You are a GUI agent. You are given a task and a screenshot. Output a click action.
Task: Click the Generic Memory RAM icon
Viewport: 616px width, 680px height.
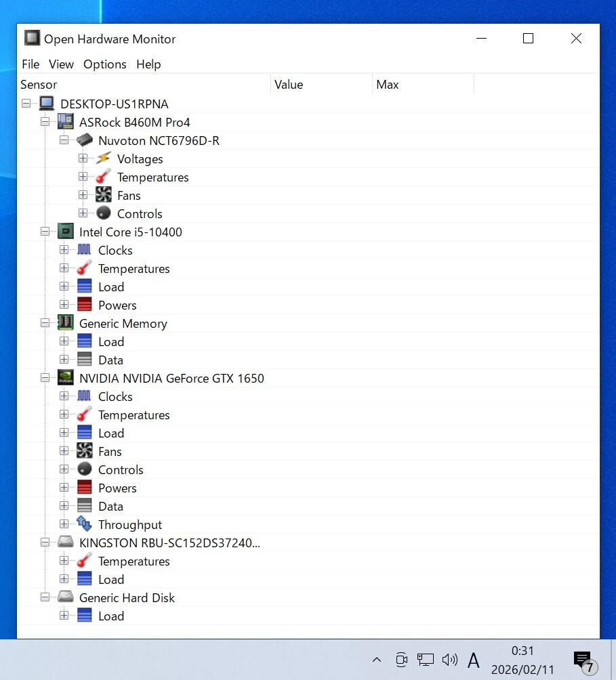point(66,322)
